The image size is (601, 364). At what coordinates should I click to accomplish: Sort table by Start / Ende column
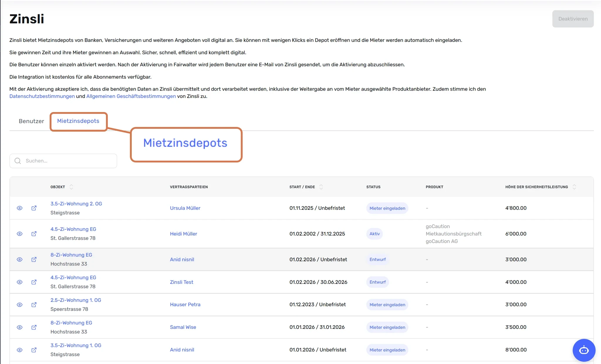click(321, 187)
